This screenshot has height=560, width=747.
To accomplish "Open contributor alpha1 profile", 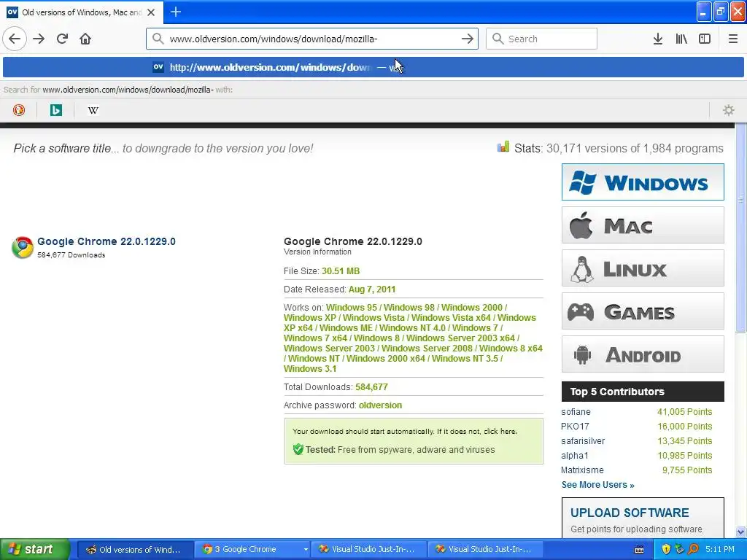I will click(575, 456).
